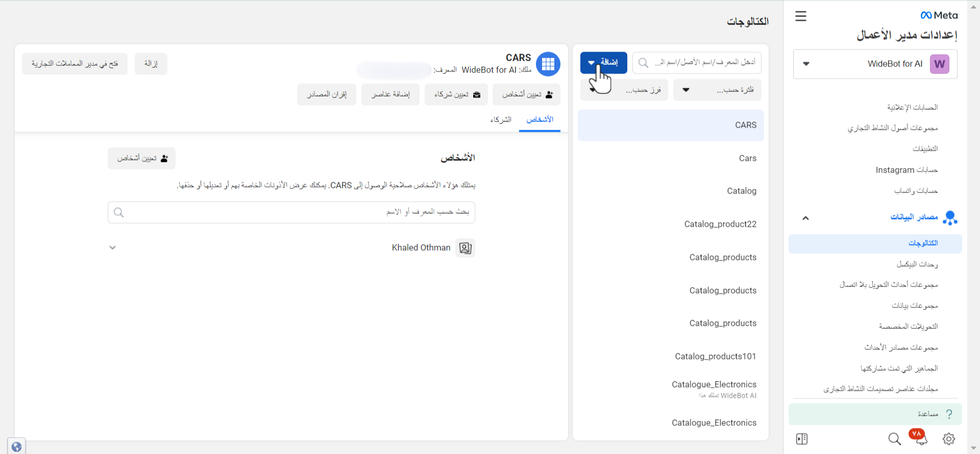The image size is (980, 454).
Task: Click the إقران المصادر button
Action: pos(327,94)
